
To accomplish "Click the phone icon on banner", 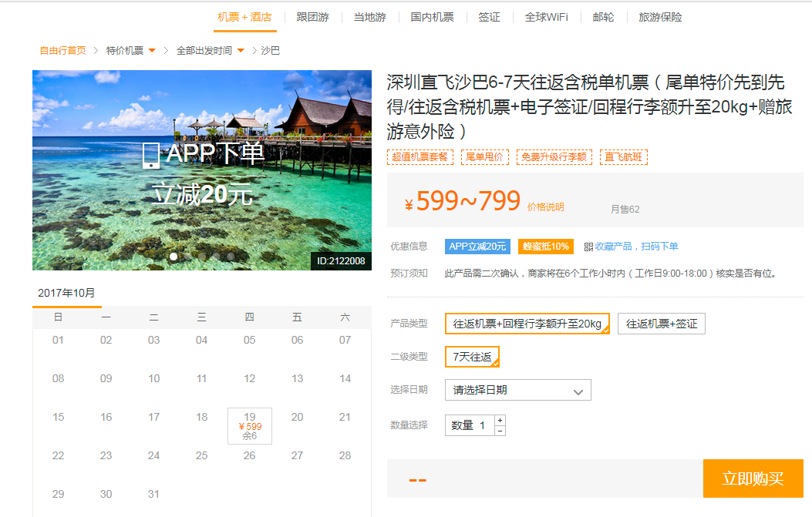I will click(x=150, y=156).
